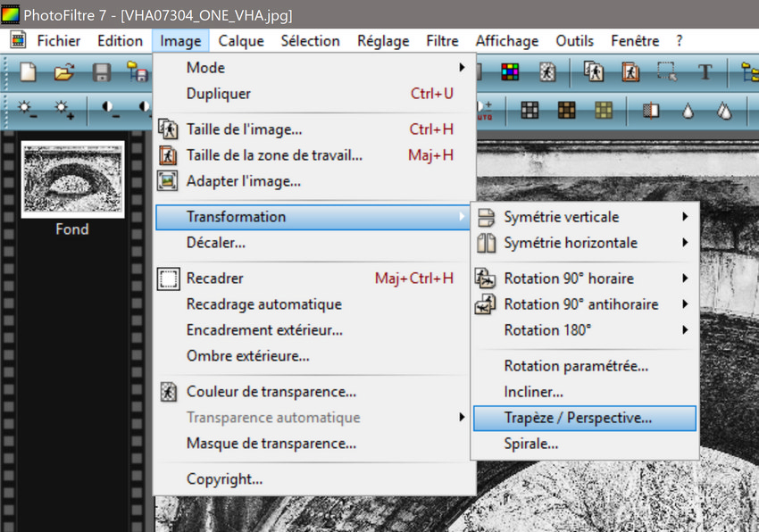Click the single water drop icon
This screenshot has width=759, height=532.
tap(688, 111)
